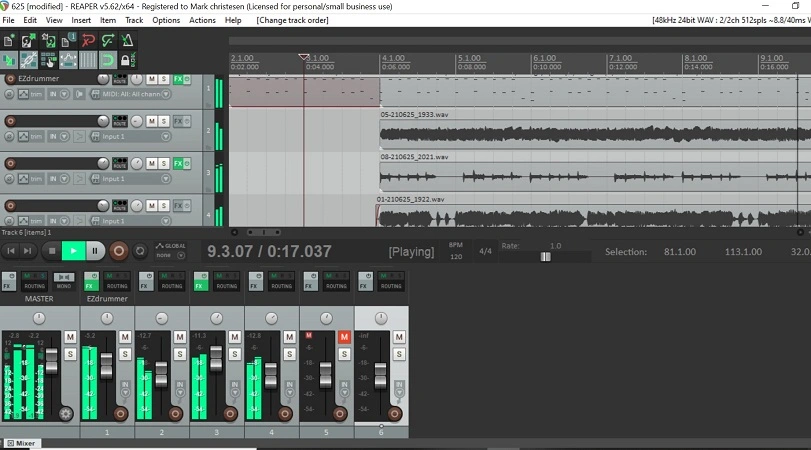Open the Options menu
This screenshot has height=450, width=811.
166,20
